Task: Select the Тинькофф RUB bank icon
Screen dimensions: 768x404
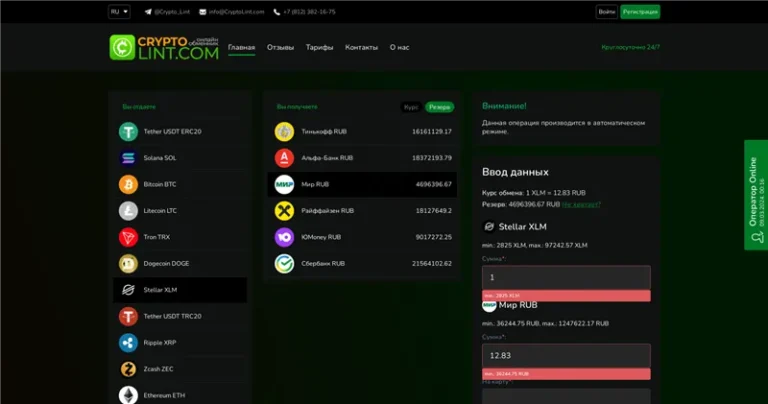Action: coord(284,131)
